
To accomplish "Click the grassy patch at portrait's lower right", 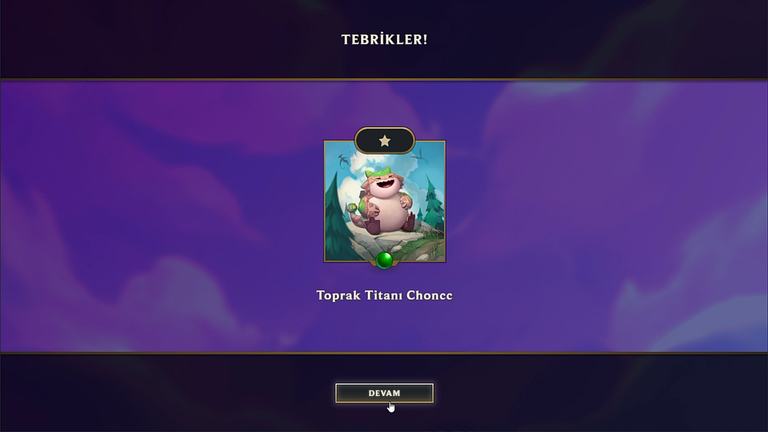I will click(x=430, y=244).
